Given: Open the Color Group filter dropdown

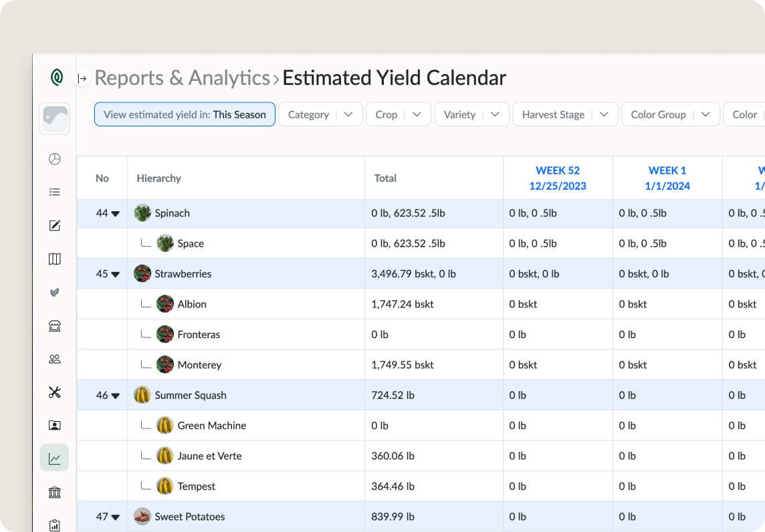Looking at the screenshot, I should (x=671, y=114).
